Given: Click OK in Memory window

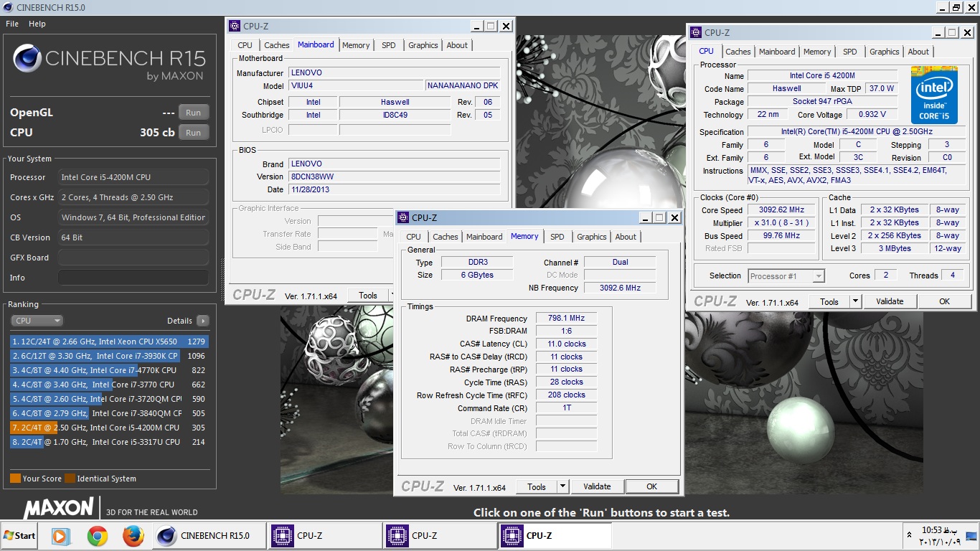Looking at the screenshot, I should [651, 486].
